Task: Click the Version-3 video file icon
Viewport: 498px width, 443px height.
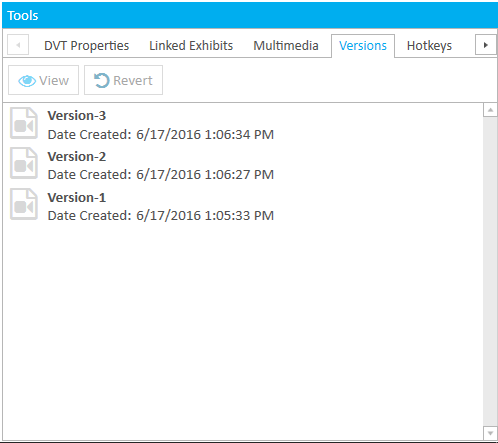Action: click(x=24, y=123)
